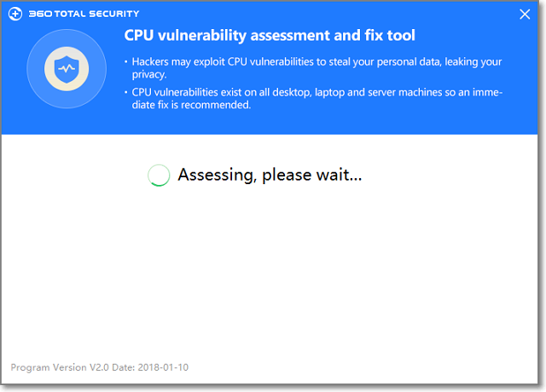Click the 360 Total Security logo icon

tap(16, 14)
